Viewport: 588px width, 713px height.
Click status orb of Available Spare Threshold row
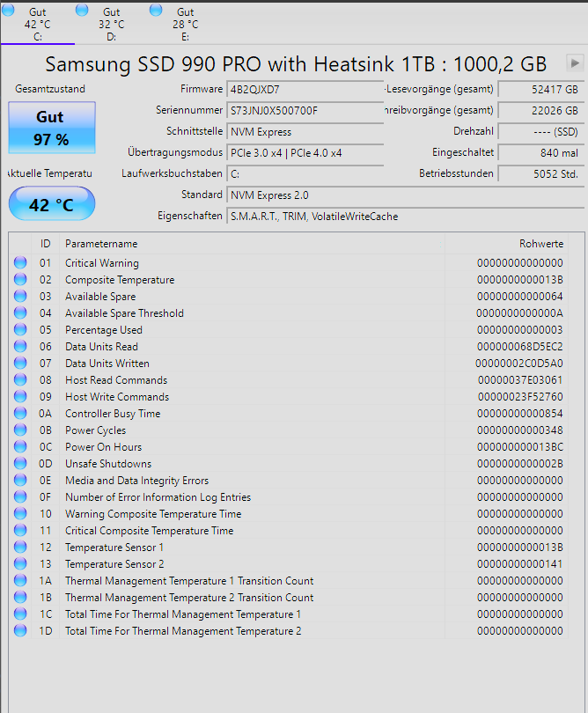[20, 312]
